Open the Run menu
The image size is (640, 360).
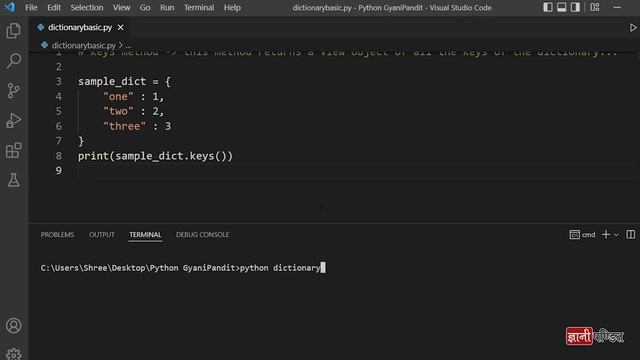pos(167,7)
